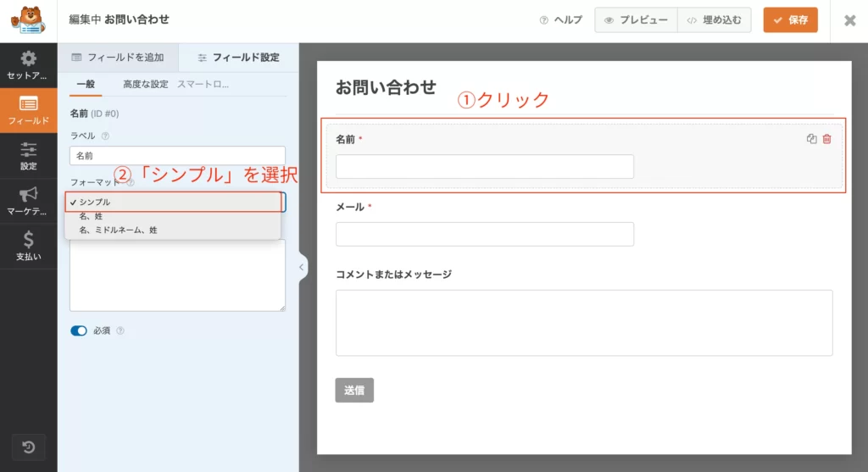Image resolution: width=868 pixels, height=472 pixels.
Task: Open the 一般 settings tab
Action: 86,84
